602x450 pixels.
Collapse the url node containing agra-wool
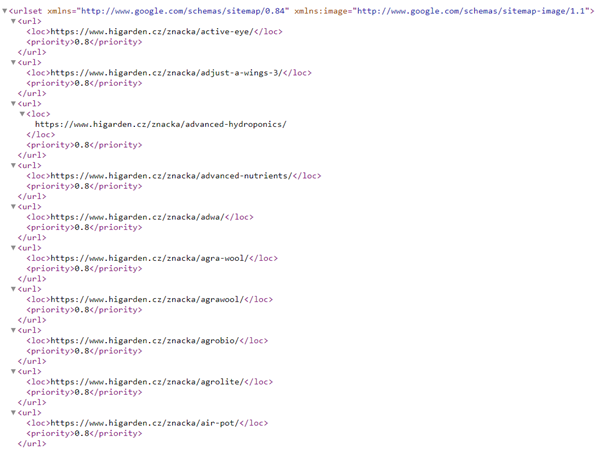coord(13,248)
